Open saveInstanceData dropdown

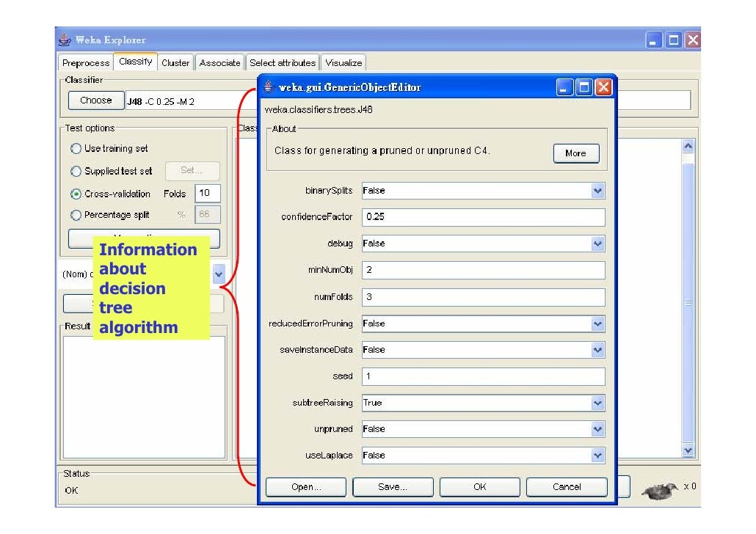coord(597,350)
